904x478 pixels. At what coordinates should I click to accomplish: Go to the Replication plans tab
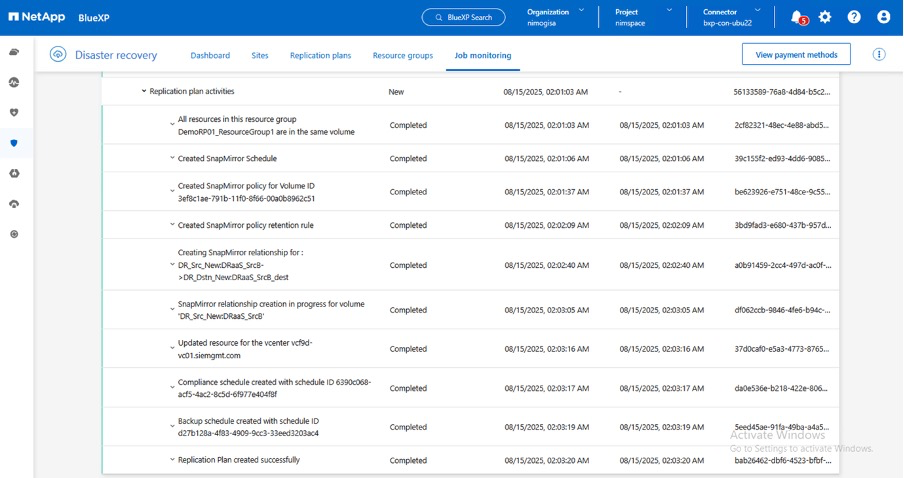pos(320,55)
